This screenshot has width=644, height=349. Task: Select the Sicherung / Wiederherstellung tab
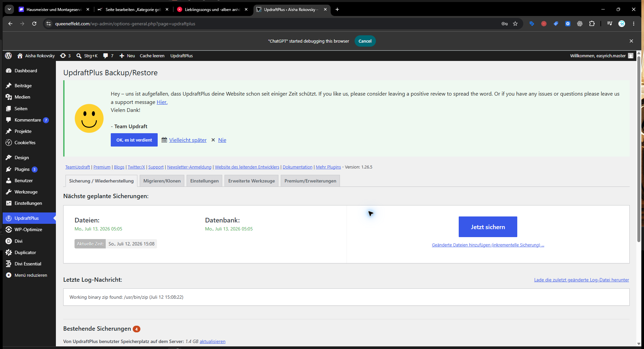(101, 181)
